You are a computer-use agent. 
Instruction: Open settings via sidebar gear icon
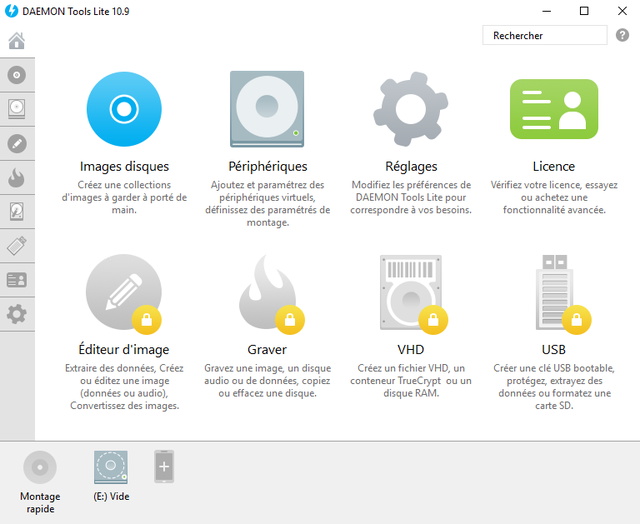coord(17,314)
